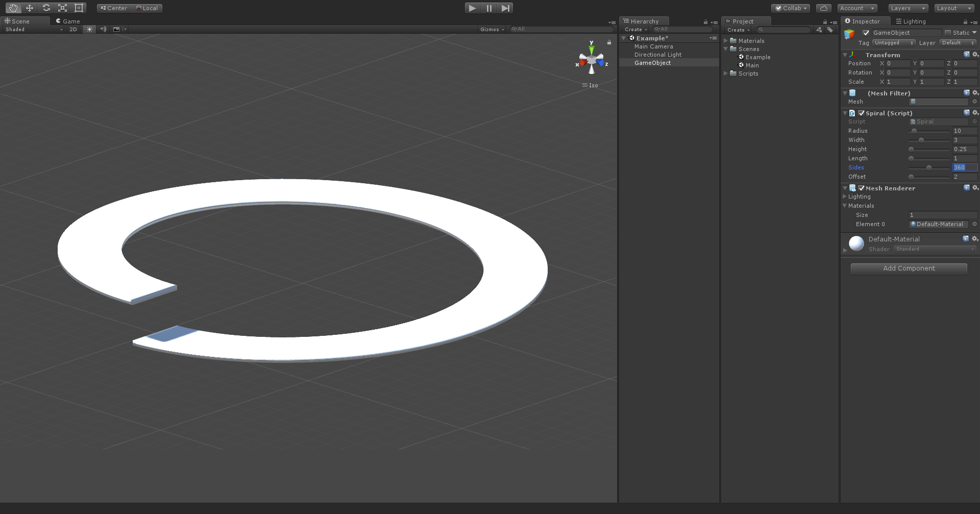The image size is (980, 514).
Task: Expand the Lighting section in Mesh Renderer
Action: (x=844, y=197)
